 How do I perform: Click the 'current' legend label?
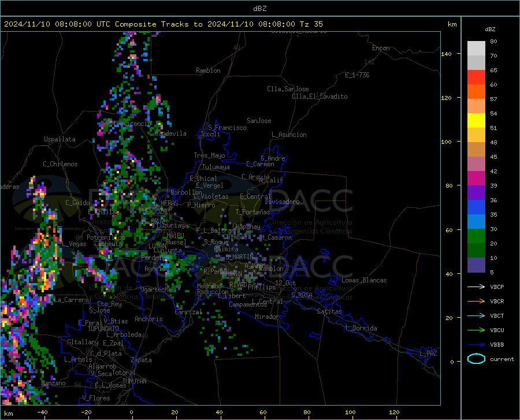[502, 359]
